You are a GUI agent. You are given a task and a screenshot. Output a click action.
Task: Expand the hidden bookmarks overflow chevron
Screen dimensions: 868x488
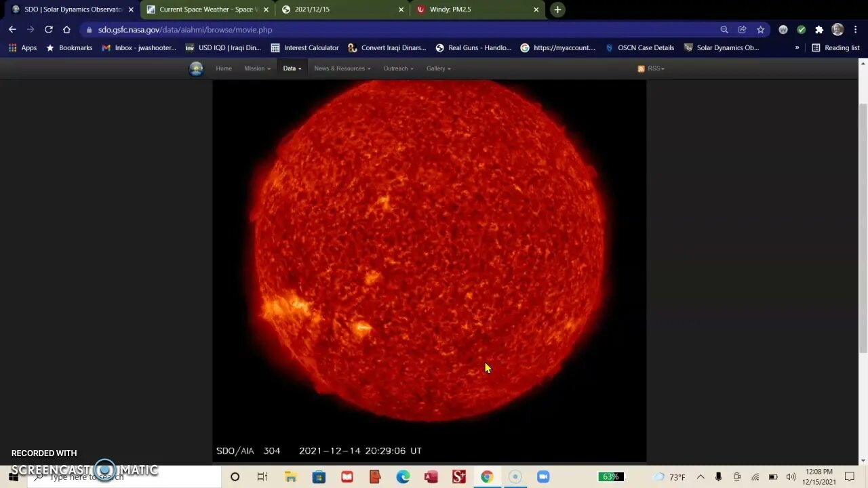pyautogui.click(x=797, y=48)
